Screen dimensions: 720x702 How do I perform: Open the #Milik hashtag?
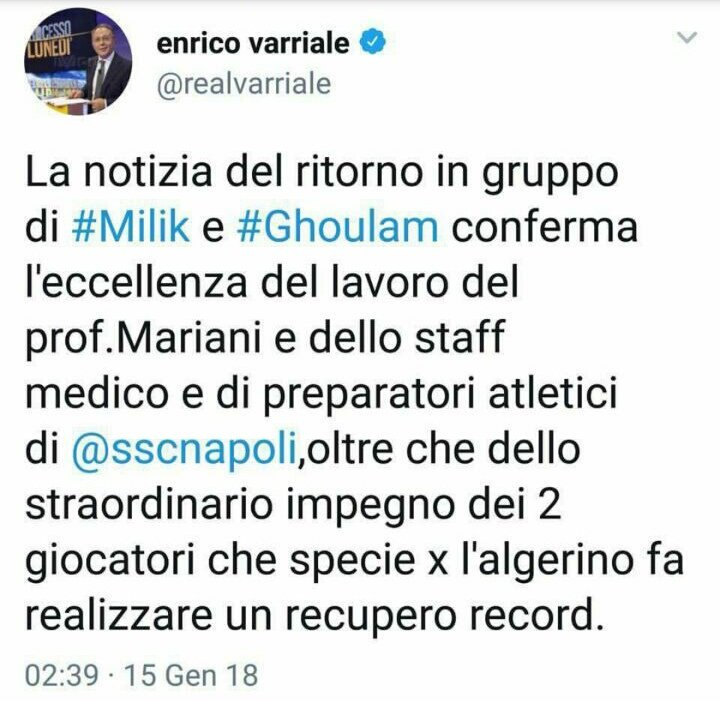(131, 227)
